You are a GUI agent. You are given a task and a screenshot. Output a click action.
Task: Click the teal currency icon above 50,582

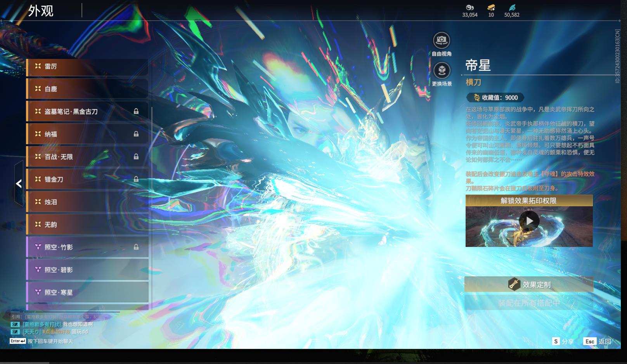(512, 7)
